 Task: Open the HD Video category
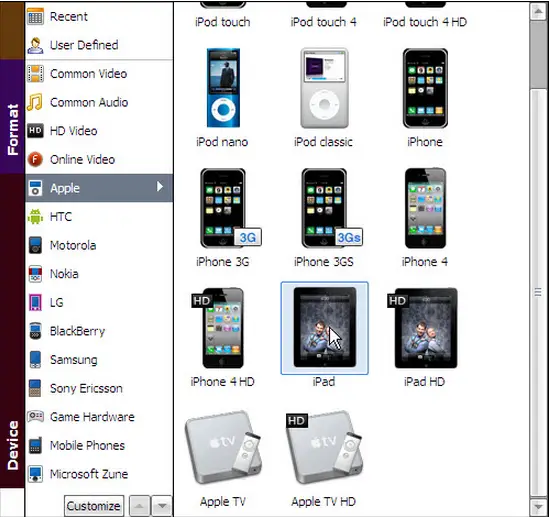pyautogui.click(x=99, y=131)
